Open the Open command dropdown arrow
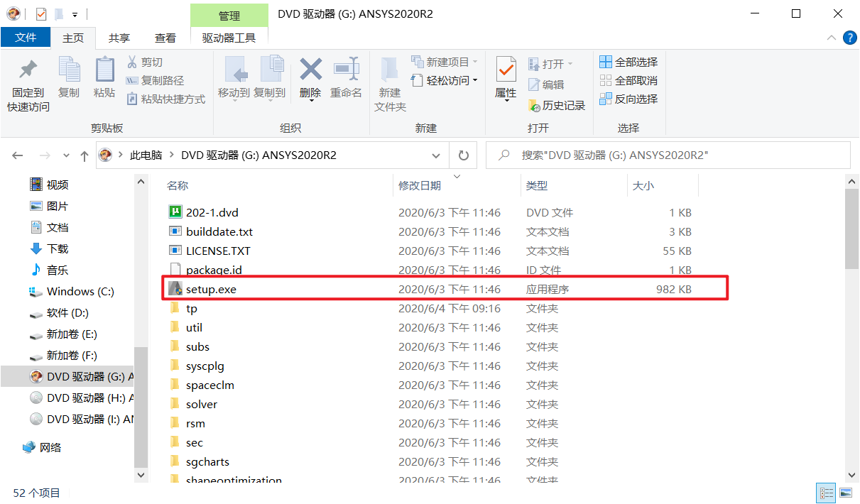This screenshot has width=860, height=504. pyautogui.click(x=570, y=64)
